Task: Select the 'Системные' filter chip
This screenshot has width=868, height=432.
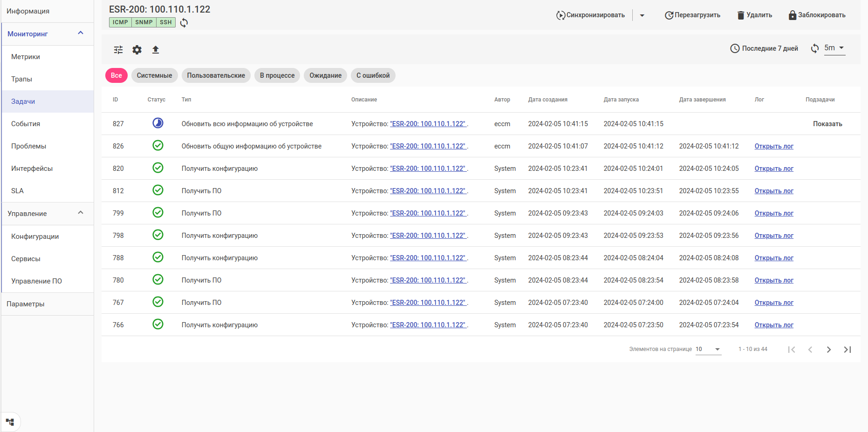Action: (154, 75)
